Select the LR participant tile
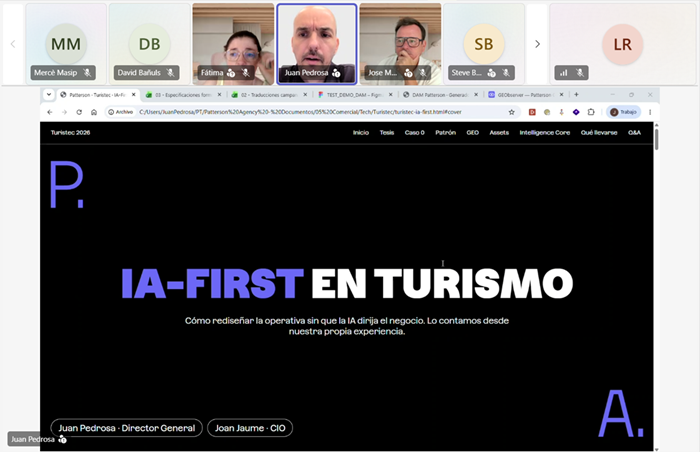Viewport: 700px width, 452px height. [622, 44]
